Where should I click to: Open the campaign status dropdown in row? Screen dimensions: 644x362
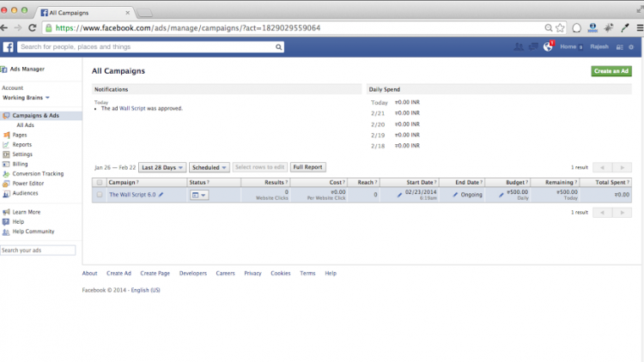(x=199, y=195)
